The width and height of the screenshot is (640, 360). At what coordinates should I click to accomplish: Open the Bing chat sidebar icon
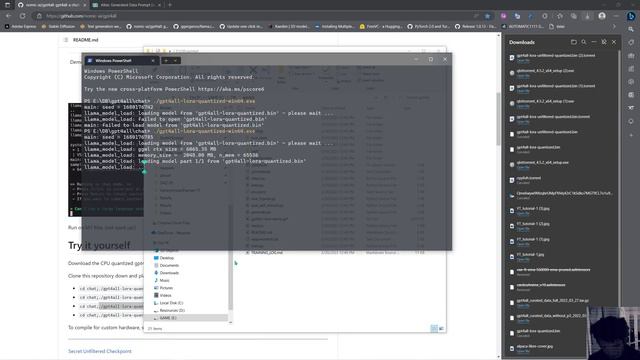pos(631,16)
